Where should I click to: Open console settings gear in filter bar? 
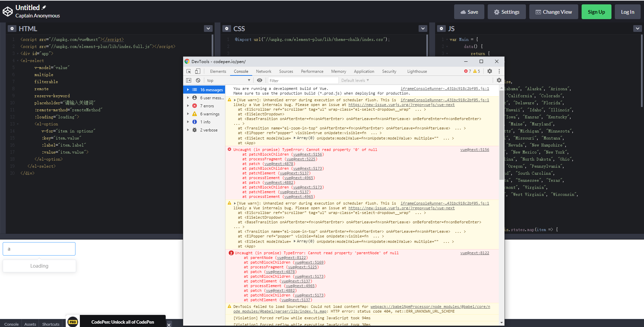499,80
